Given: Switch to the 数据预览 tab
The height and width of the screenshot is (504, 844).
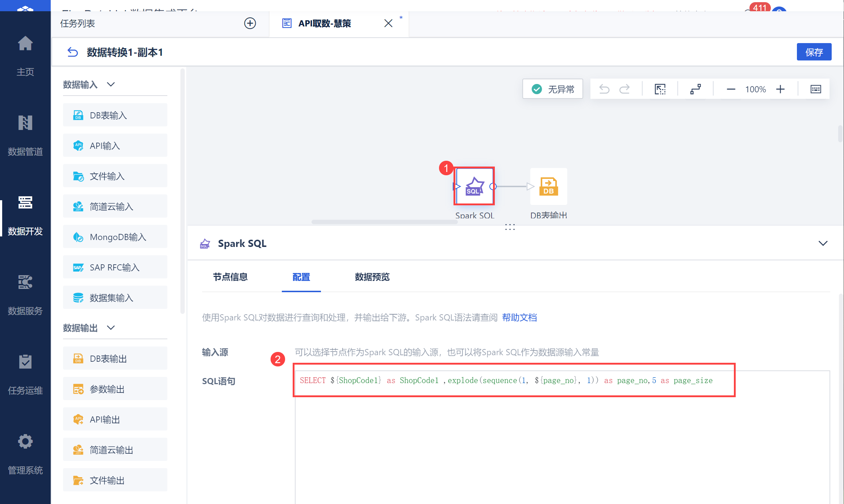Looking at the screenshot, I should click(x=372, y=277).
